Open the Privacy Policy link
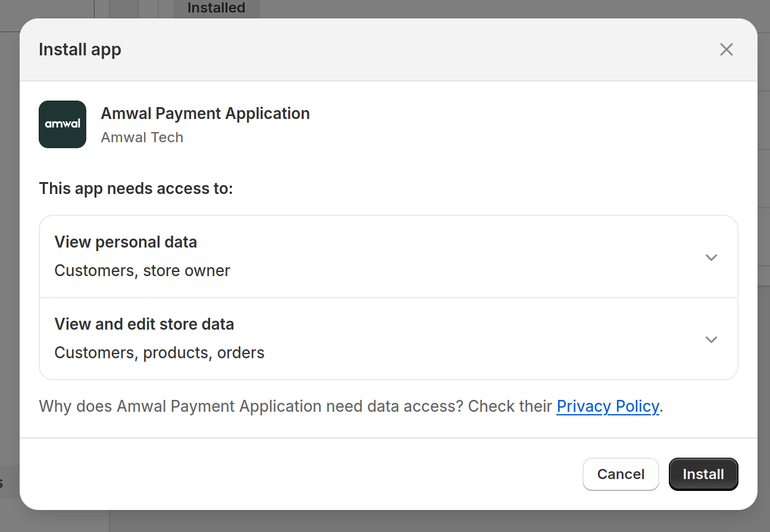Viewport: 770px width, 532px height. tap(608, 406)
